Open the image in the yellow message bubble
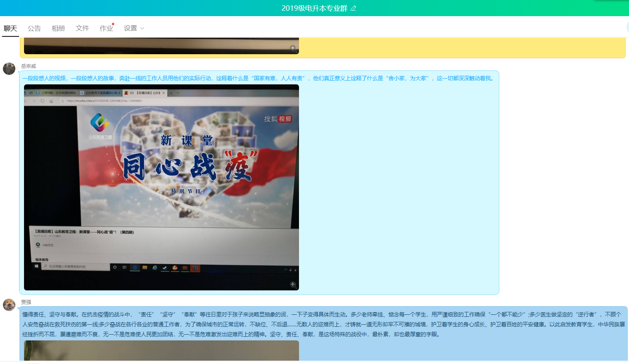The height and width of the screenshot is (364, 629). (x=161, y=46)
